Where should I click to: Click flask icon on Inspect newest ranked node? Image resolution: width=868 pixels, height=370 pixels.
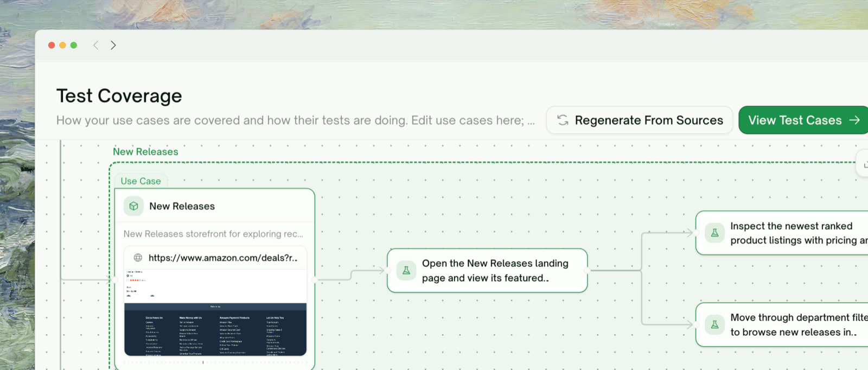click(x=714, y=233)
